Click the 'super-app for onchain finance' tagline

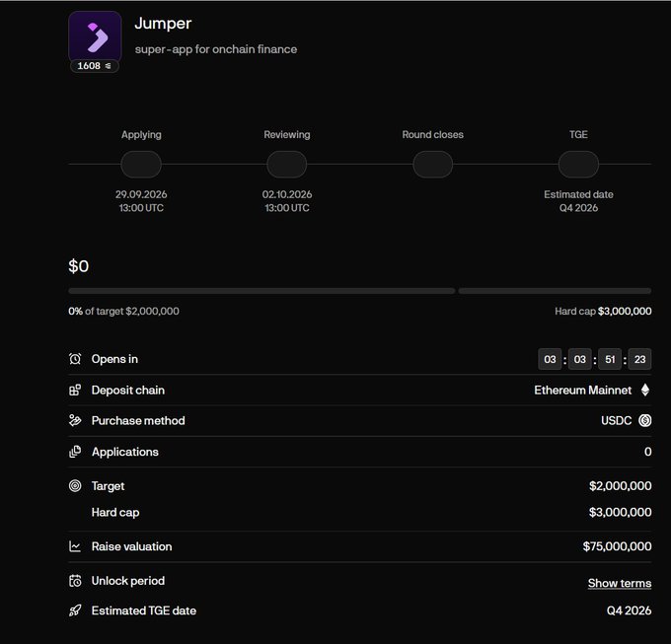[216, 49]
